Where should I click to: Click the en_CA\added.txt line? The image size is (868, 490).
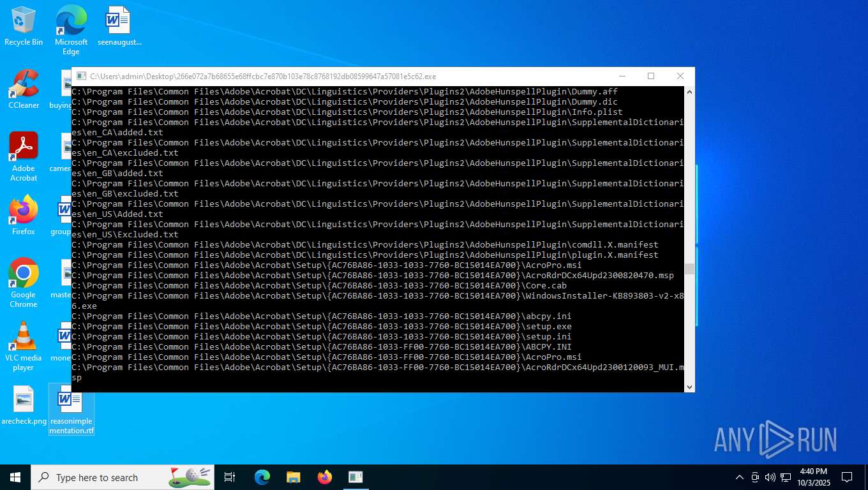coord(377,128)
